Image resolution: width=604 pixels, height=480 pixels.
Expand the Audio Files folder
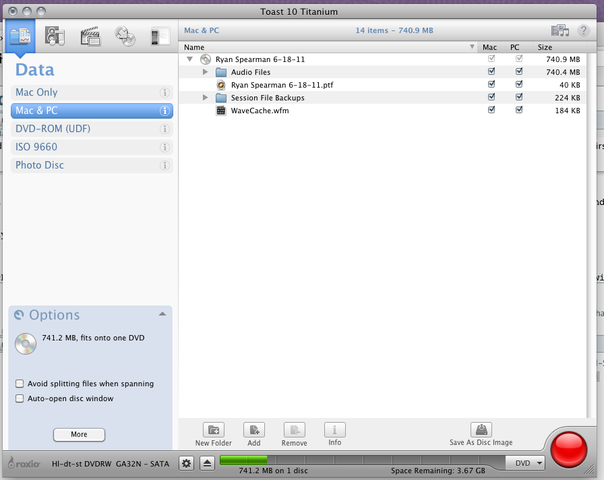coord(206,72)
